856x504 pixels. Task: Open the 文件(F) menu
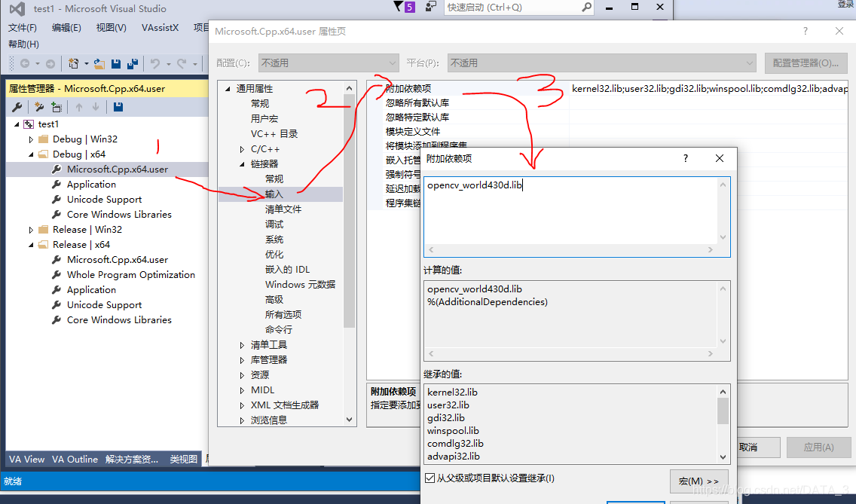click(23, 27)
